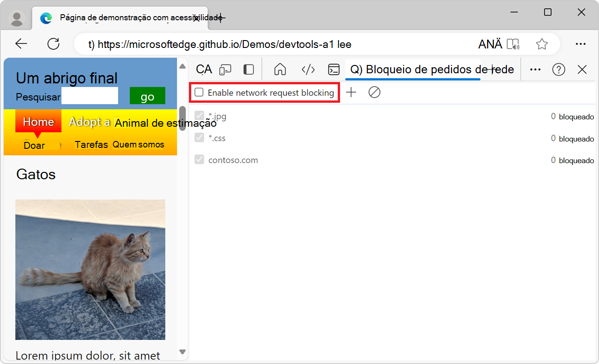Open the Home menu item on the webpage
The width and height of the screenshot is (599, 364).
coord(38,122)
